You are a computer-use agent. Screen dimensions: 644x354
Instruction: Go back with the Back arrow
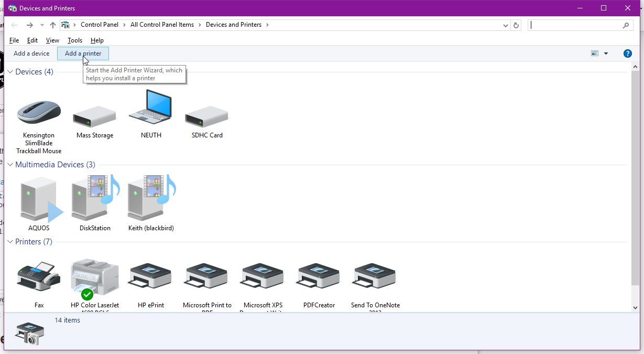click(x=14, y=25)
